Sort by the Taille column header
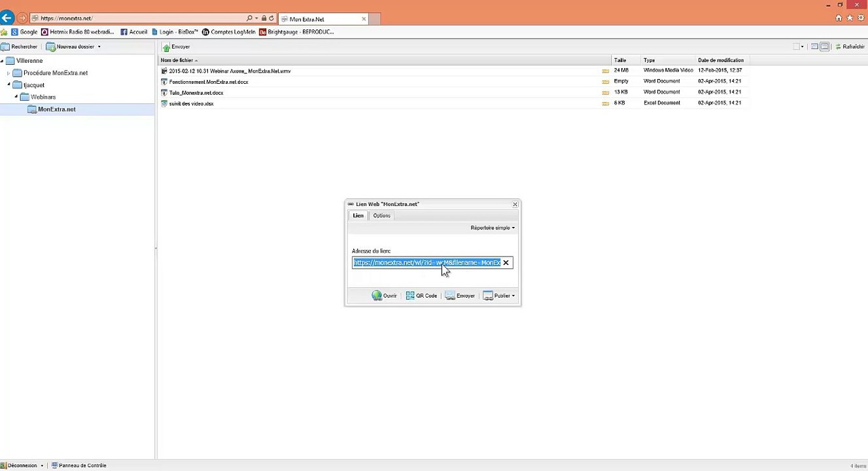The height and width of the screenshot is (471, 868). coord(627,60)
